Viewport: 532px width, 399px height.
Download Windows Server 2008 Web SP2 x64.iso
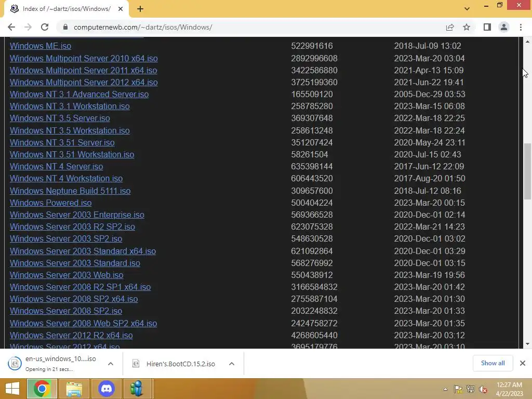pos(83,323)
